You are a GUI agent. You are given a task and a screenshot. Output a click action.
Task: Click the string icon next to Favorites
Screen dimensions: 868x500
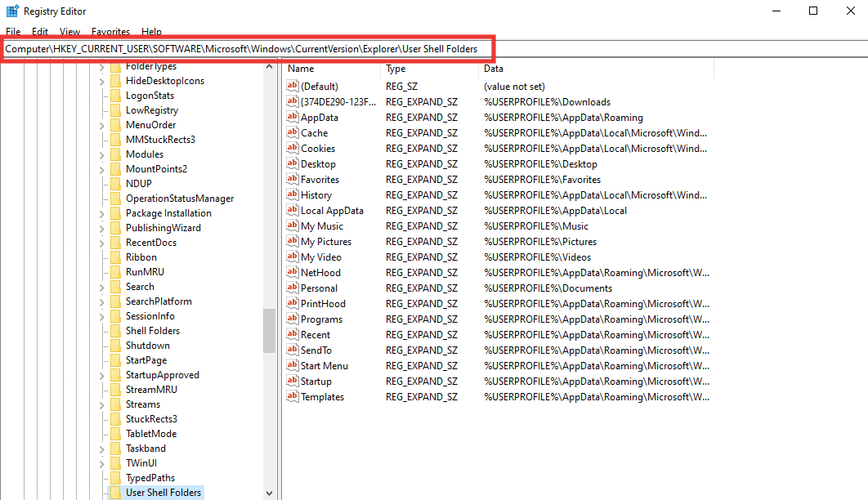pos(293,179)
